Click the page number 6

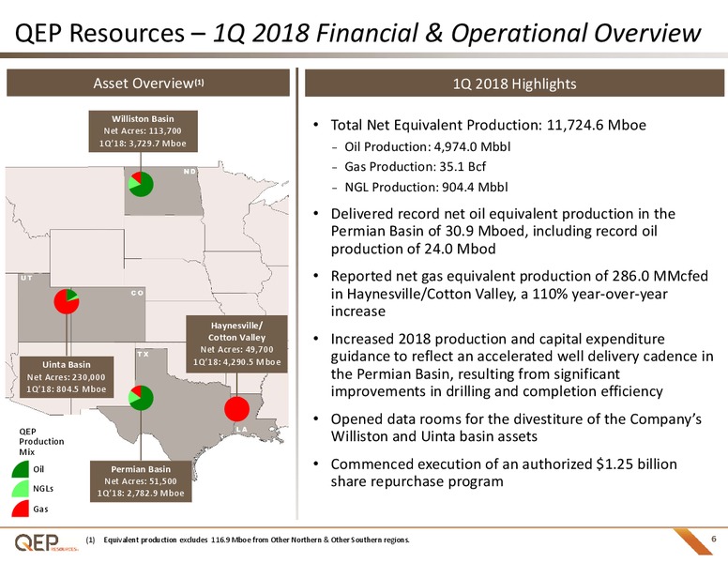714,539
